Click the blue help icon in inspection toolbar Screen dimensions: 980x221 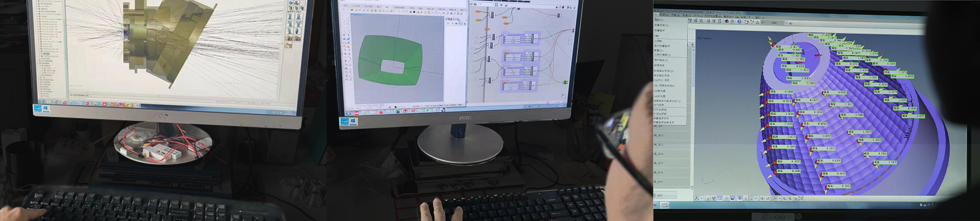tap(739, 22)
